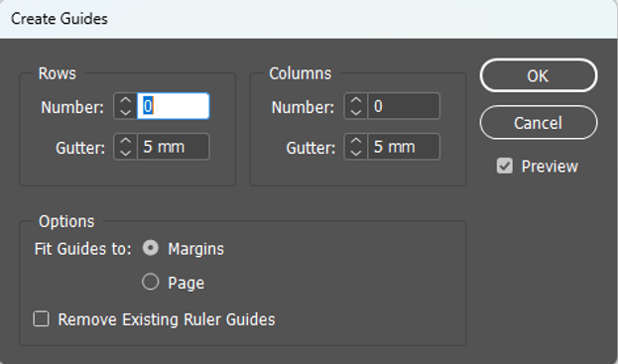Click the Rows Number input field
This screenshot has height=364, width=618.
tap(173, 106)
